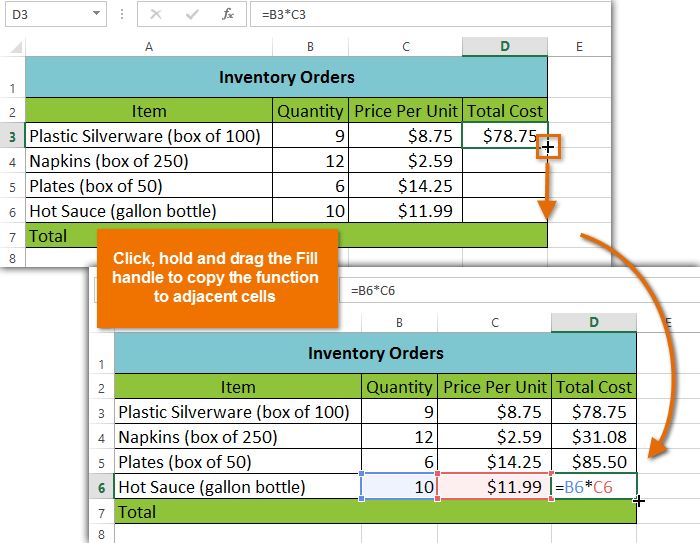
Task: Click $11.99 price cell in top sheet
Action: [x=405, y=211]
